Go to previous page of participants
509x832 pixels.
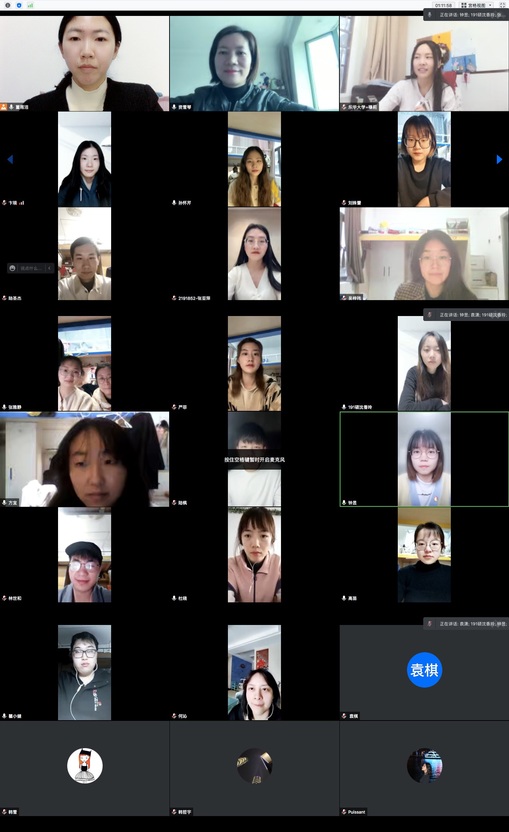[10, 159]
